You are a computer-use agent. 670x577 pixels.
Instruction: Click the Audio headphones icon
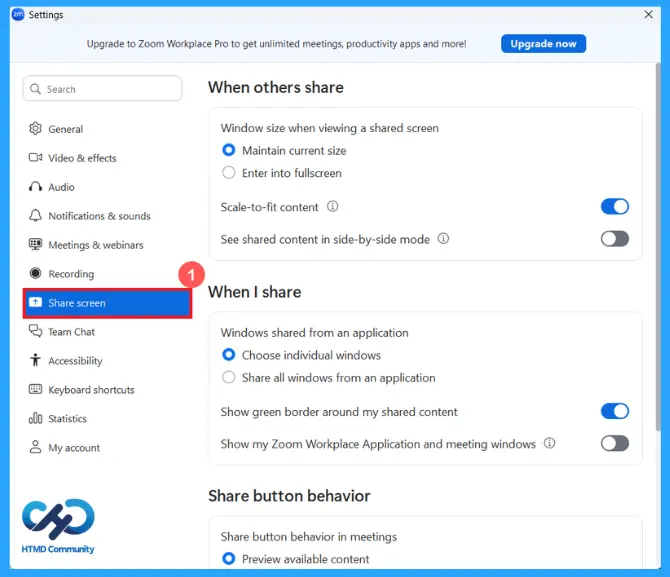(x=35, y=187)
